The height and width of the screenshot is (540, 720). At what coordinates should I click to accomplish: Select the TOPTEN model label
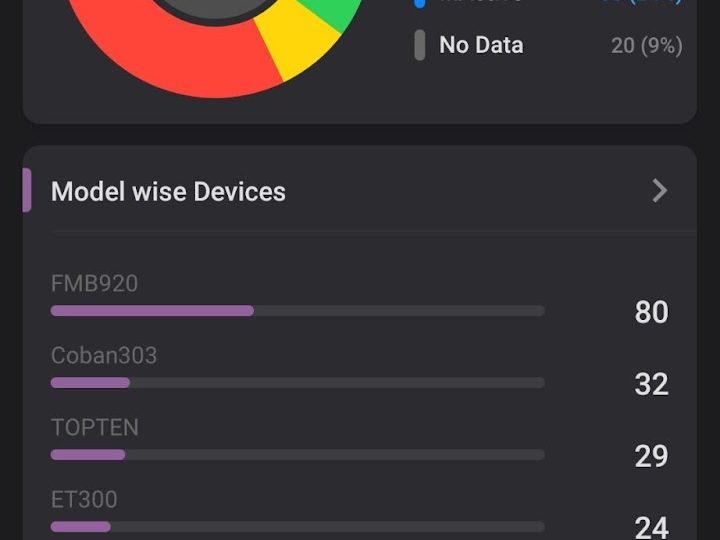point(95,427)
